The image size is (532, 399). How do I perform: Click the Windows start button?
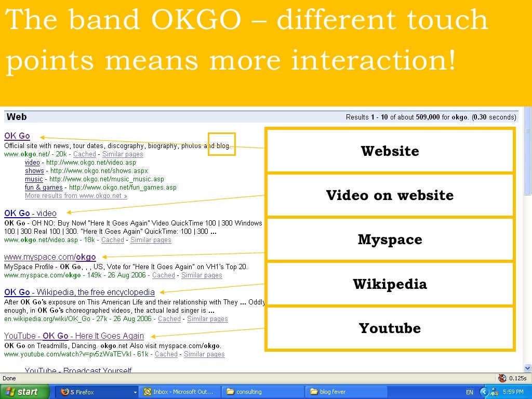(24, 392)
